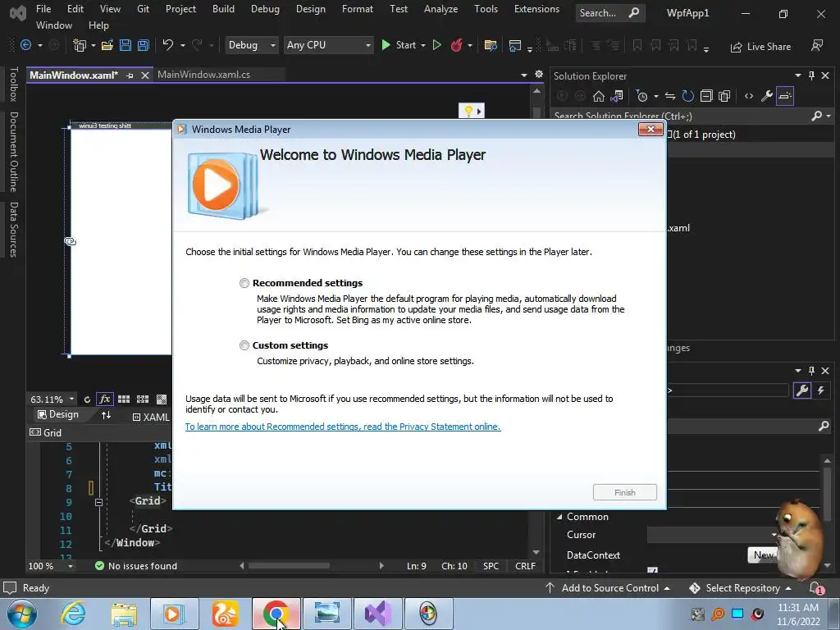Viewport: 840px width, 630px height.
Task: Click the Save All toolbar icon
Action: 143,46
